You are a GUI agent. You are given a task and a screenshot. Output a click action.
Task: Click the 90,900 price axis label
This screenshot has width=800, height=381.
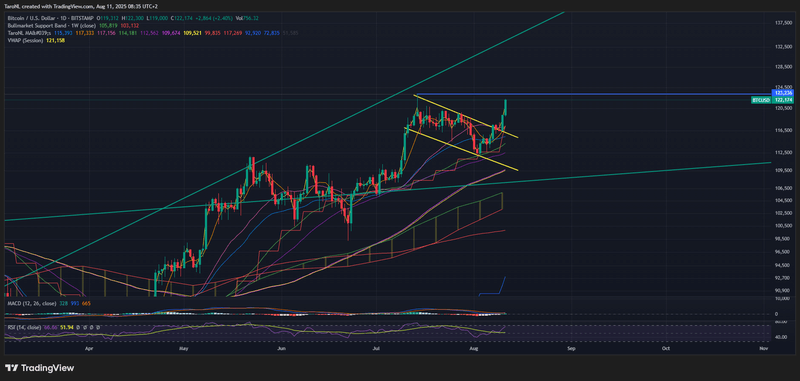783,291
